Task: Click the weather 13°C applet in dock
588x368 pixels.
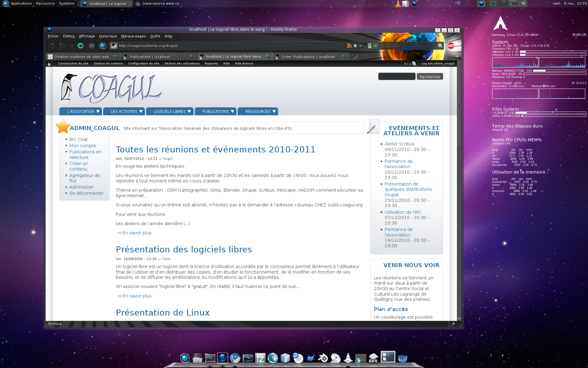Action: coord(373,358)
